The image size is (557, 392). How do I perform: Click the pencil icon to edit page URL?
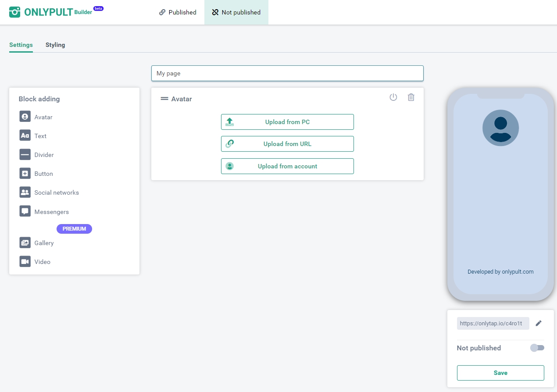[539, 323]
